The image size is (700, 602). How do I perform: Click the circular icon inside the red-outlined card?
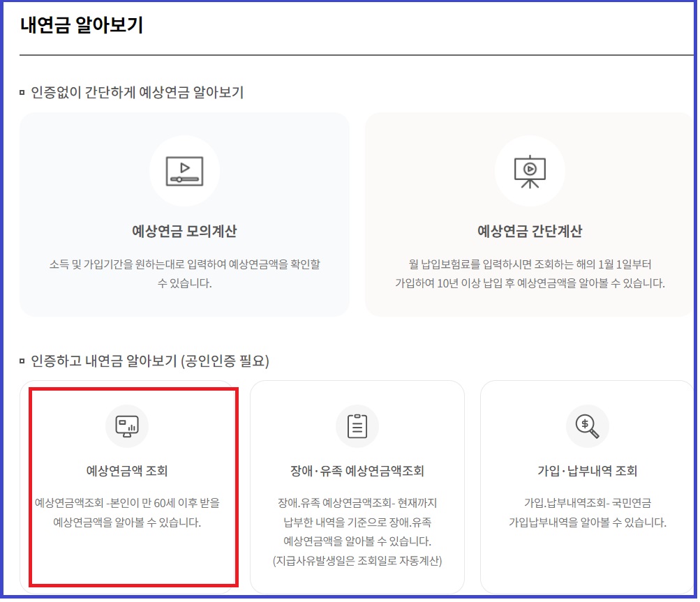[x=126, y=426]
